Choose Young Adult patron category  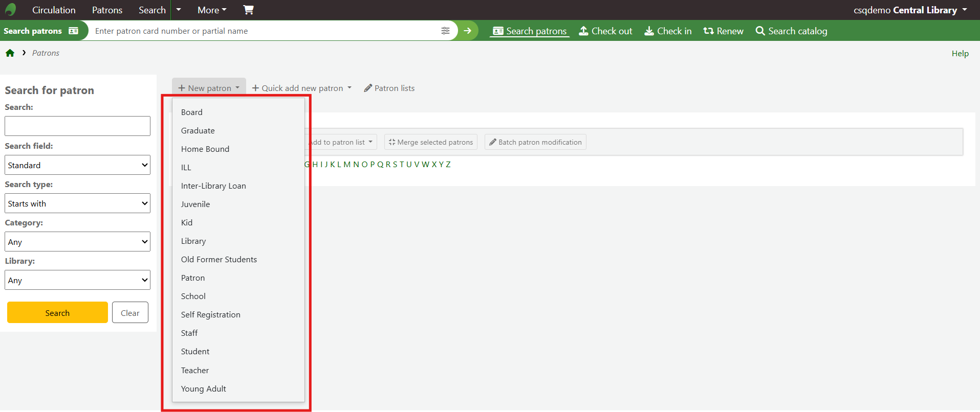[x=238, y=388]
